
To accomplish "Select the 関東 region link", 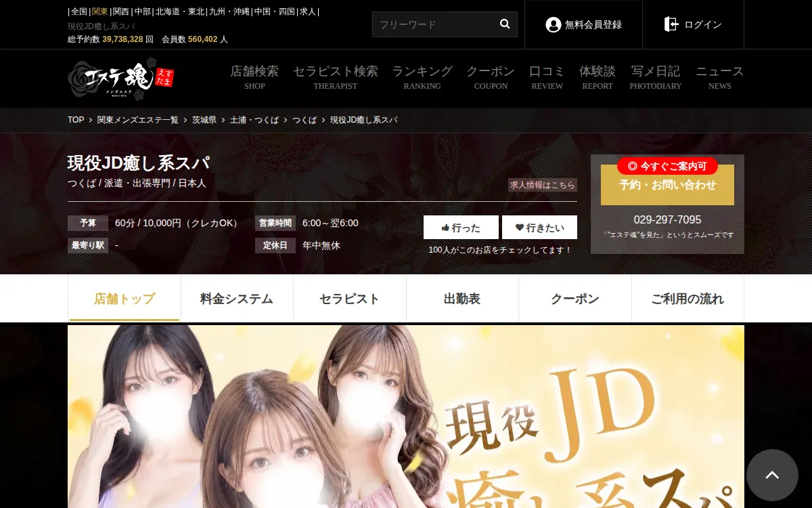I will [x=99, y=12].
